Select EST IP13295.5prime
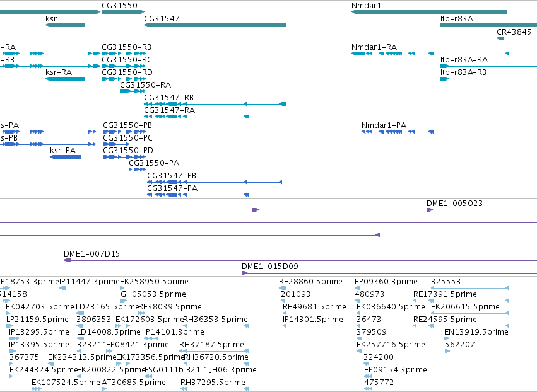Viewport: 537px width, 392px height. pos(39,332)
